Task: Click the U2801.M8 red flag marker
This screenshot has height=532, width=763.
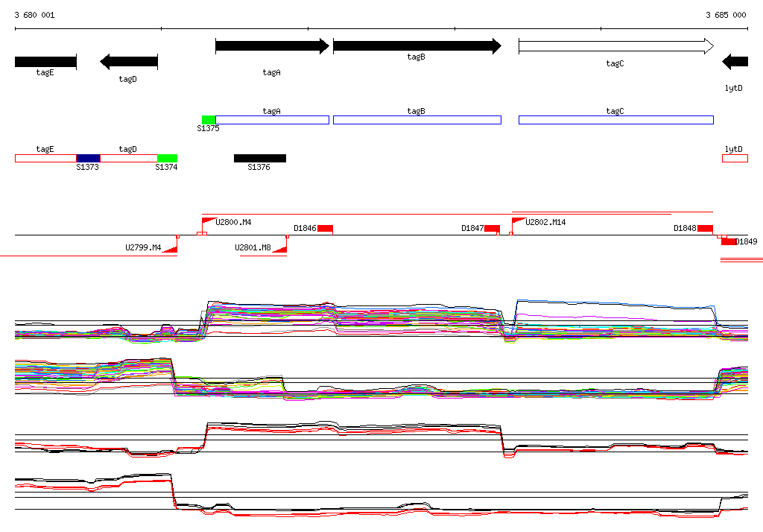Action: 280,249
